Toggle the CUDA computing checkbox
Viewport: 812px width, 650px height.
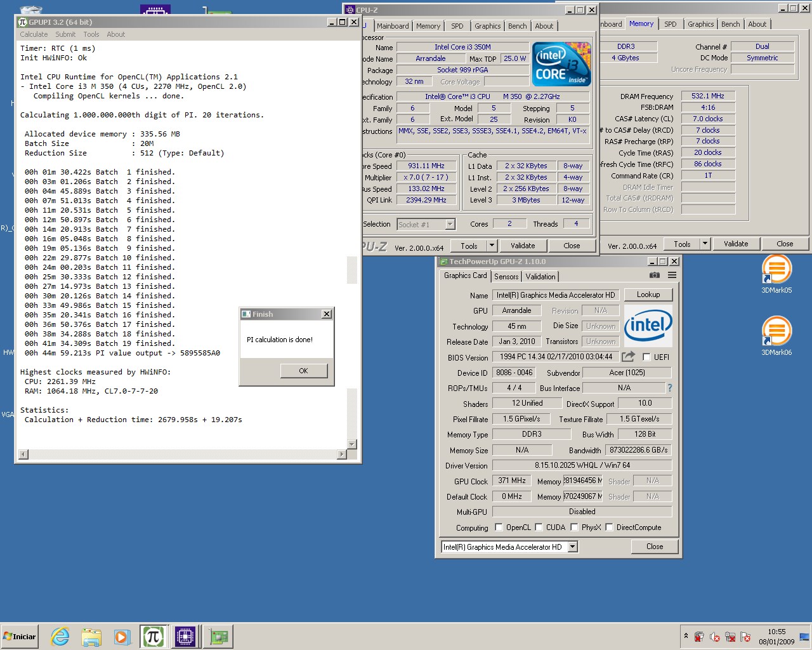coord(539,527)
